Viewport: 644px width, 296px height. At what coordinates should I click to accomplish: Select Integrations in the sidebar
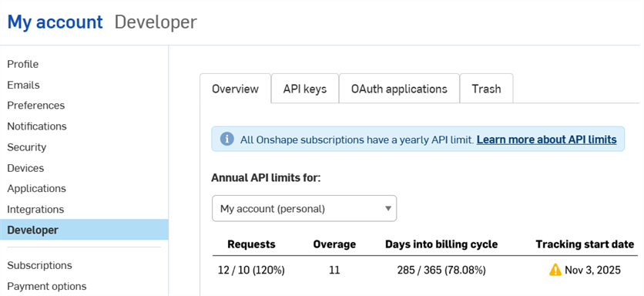(x=35, y=209)
